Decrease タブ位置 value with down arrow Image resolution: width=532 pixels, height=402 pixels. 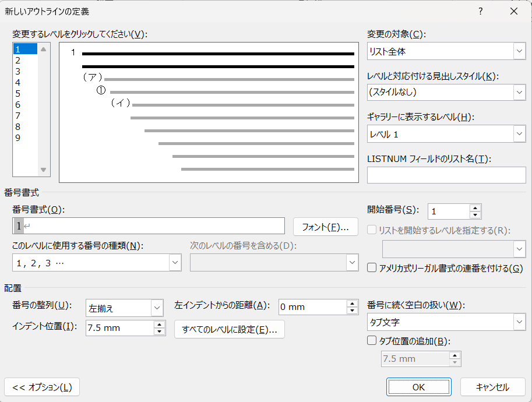pyautogui.click(x=455, y=362)
